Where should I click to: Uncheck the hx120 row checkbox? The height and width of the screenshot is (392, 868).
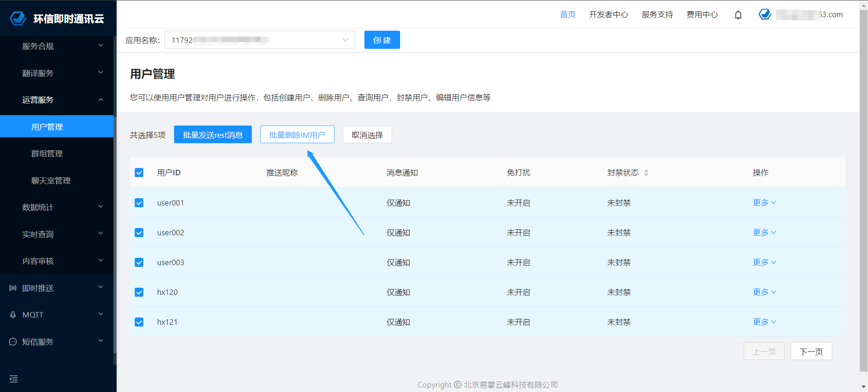[139, 292]
